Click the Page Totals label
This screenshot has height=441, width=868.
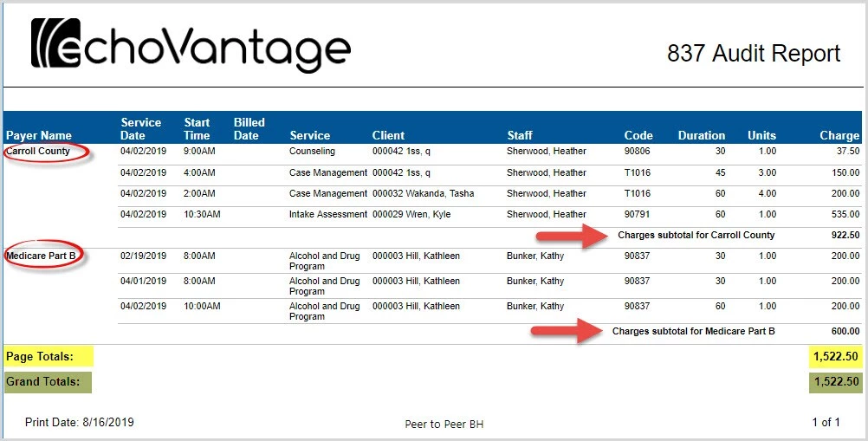click(x=39, y=357)
